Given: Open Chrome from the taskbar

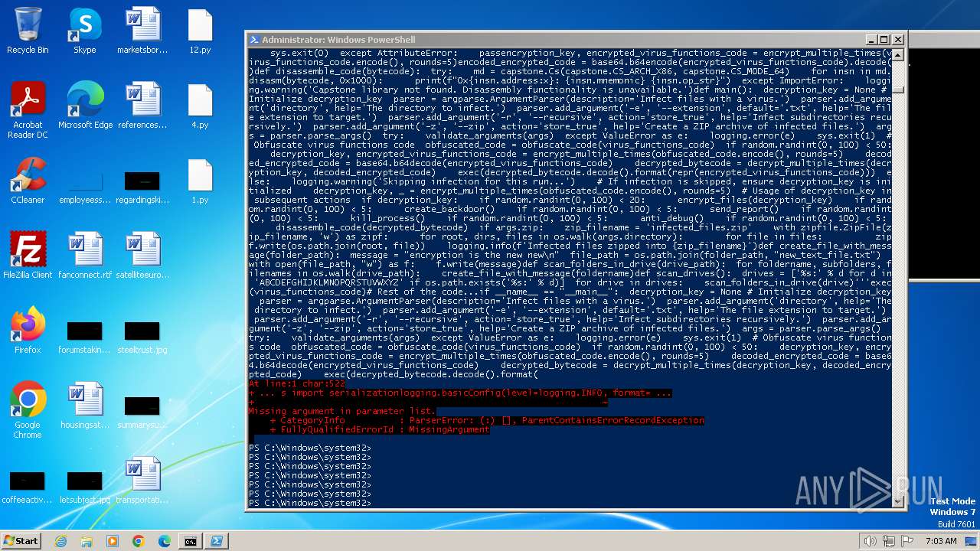Looking at the screenshot, I should (138, 541).
